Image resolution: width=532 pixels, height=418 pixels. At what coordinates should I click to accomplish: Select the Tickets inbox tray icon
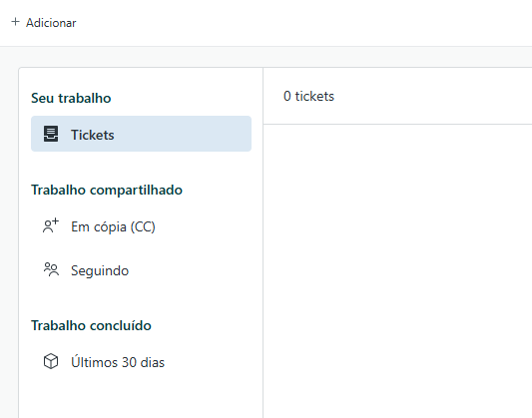coord(51,134)
